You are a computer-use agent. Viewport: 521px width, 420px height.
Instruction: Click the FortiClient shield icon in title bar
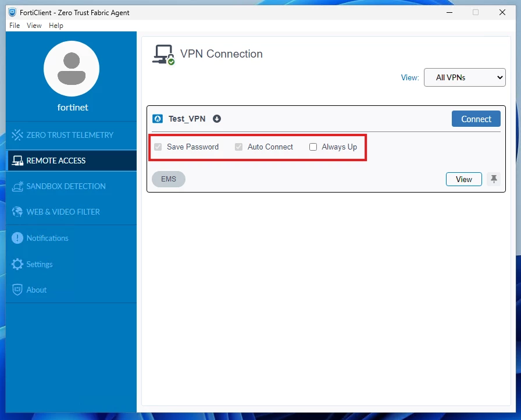pyautogui.click(x=12, y=13)
